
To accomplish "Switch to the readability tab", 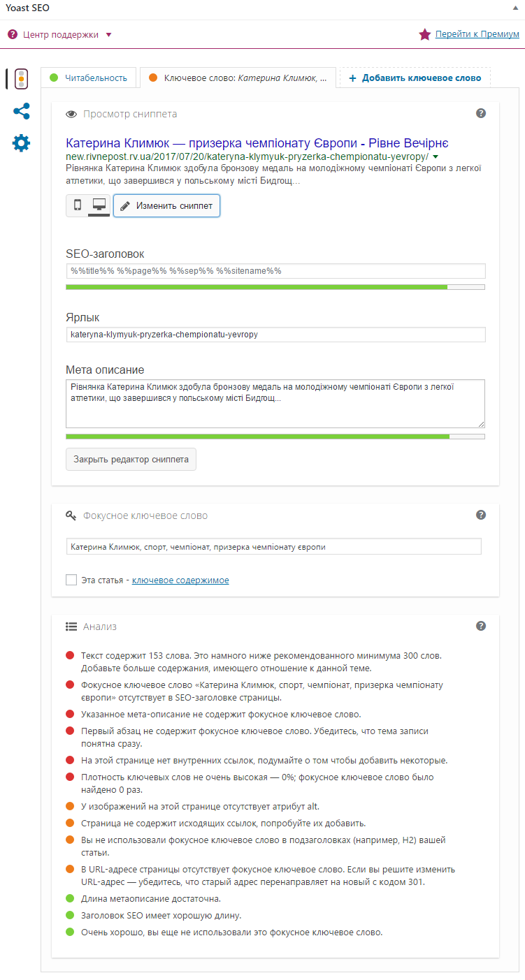I will point(88,78).
